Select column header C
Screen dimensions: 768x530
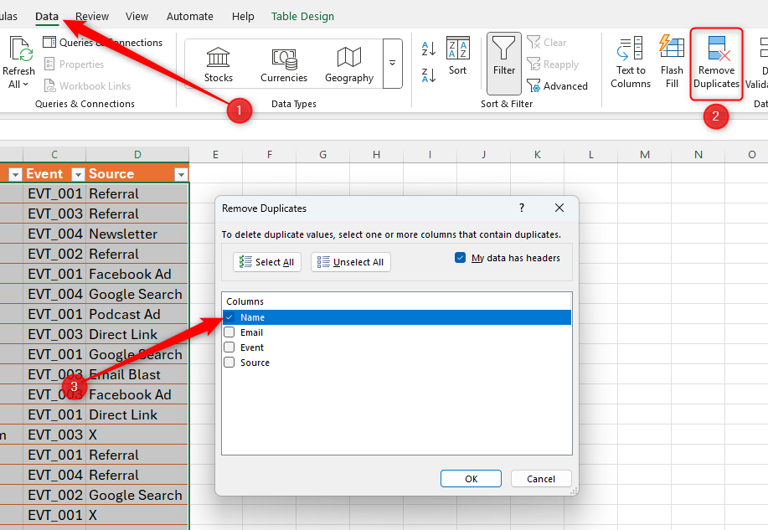coord(54,155)
